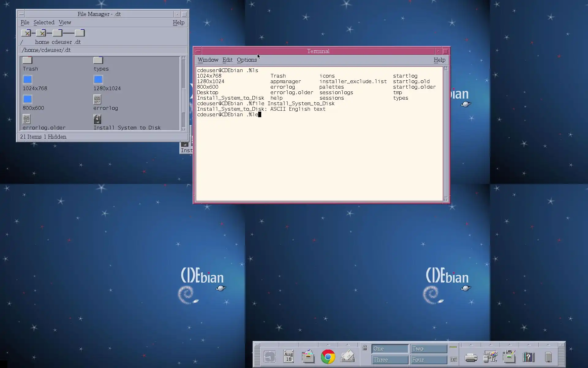This screenshot has width=588, height=368.
Task: Switch to workspace Four
Action: 428,360
